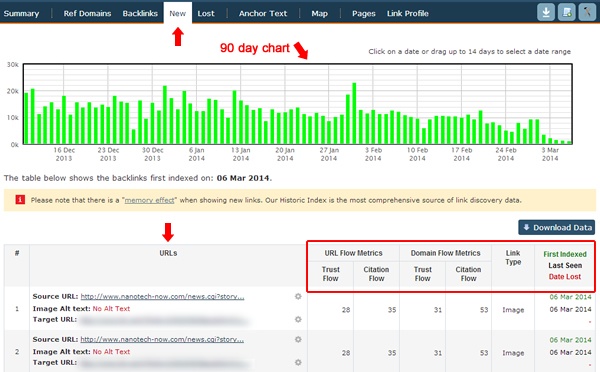The height and width of the screenshot is (372, 600).
Task: Select the 13 Jan 2014 date on chart
Action: pos(241,154)
